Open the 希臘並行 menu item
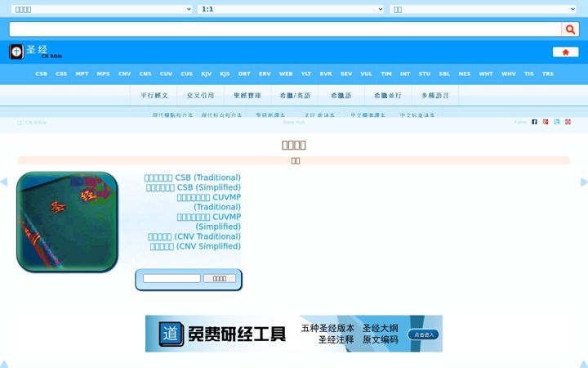Viewport: 588px width, 368px height. pos(388,96)
